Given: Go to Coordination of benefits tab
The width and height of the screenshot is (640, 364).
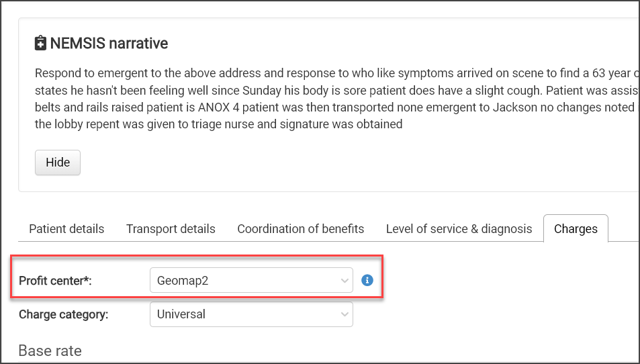Looking at the screenshot, I should coord(300,229).
